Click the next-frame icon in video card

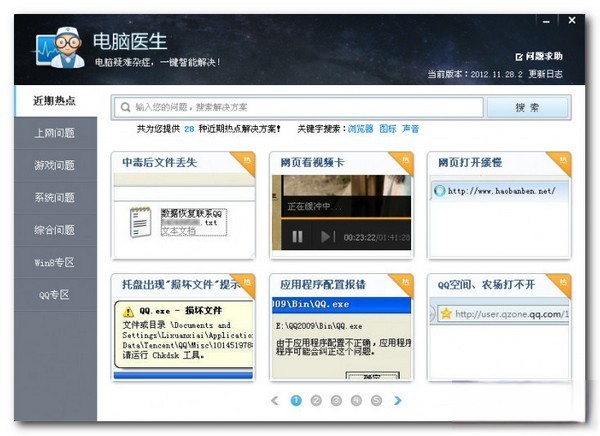pos(328,237)
